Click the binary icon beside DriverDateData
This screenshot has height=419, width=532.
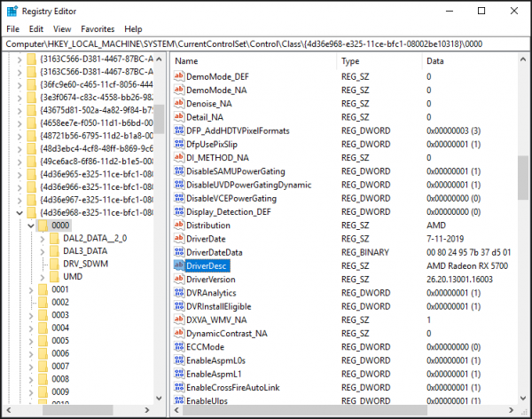(x=178, y=253)
